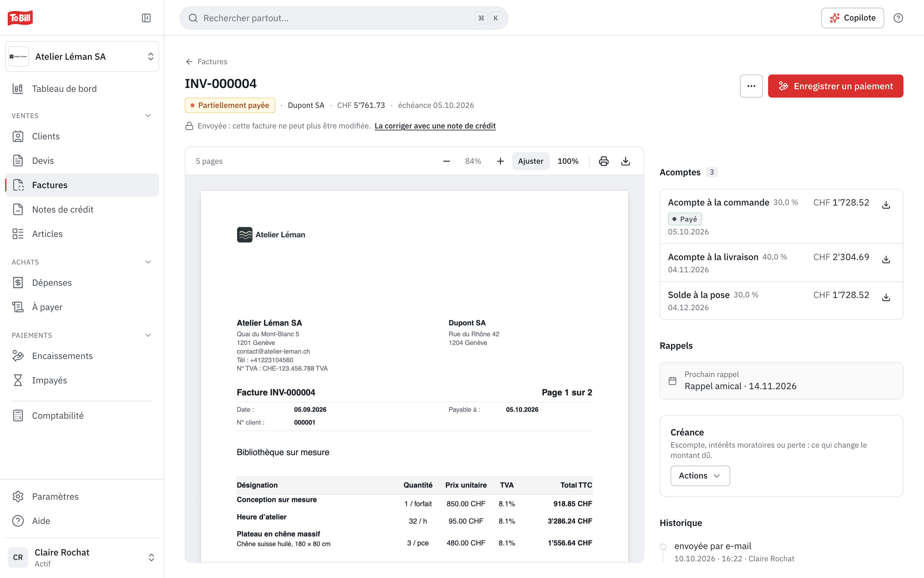Open Paramètres settings
This screenshot has width=924, height=578.
point(82,496)
